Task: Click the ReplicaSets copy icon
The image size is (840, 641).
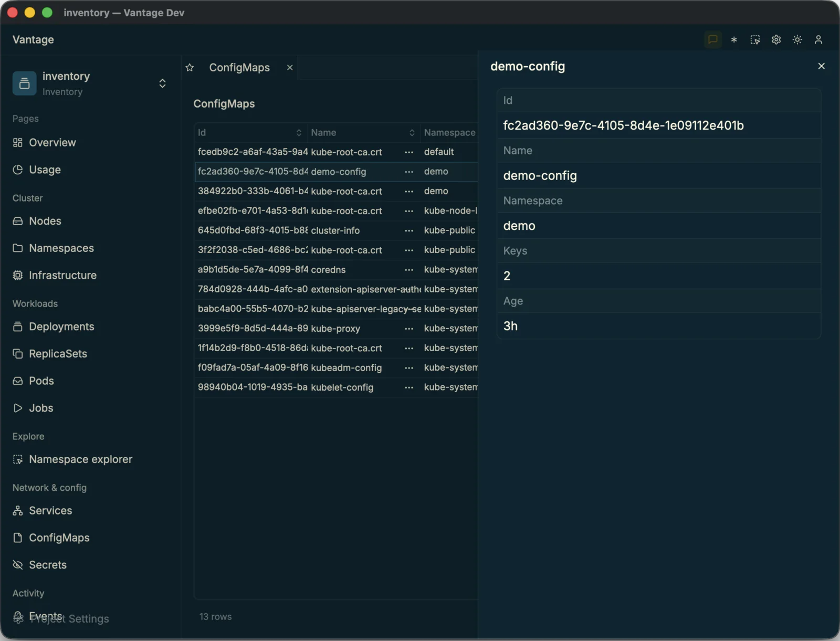Action: coord(18,354)
